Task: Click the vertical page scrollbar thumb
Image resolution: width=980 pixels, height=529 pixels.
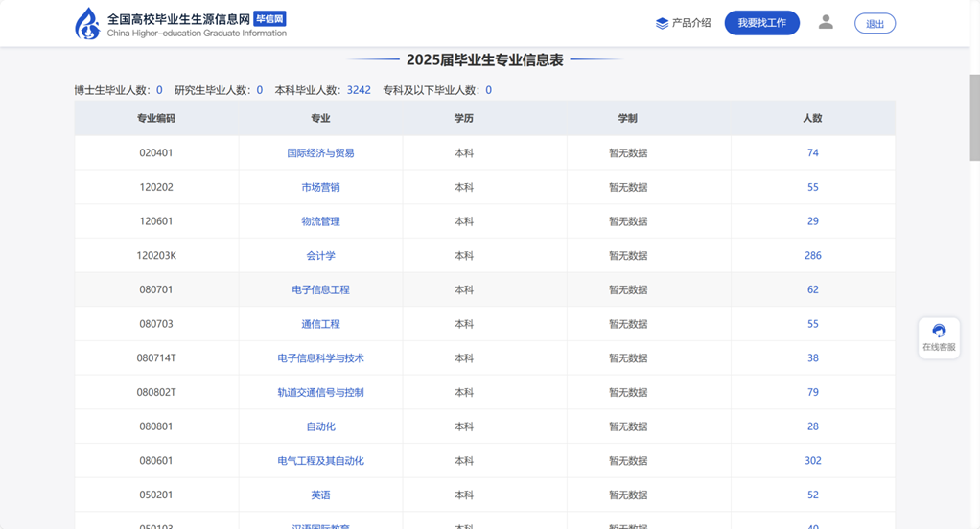Action: click(974, 118)
